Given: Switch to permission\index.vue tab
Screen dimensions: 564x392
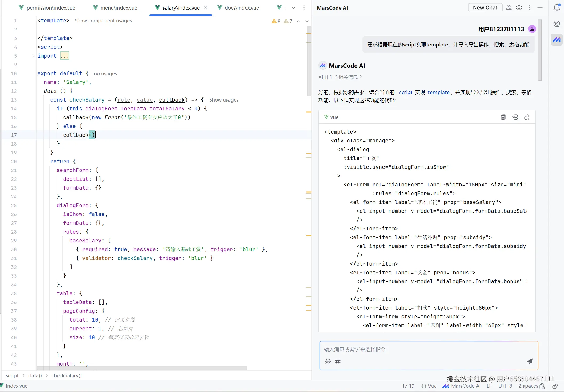Looking at the screenshot, I should coord(51,8).
